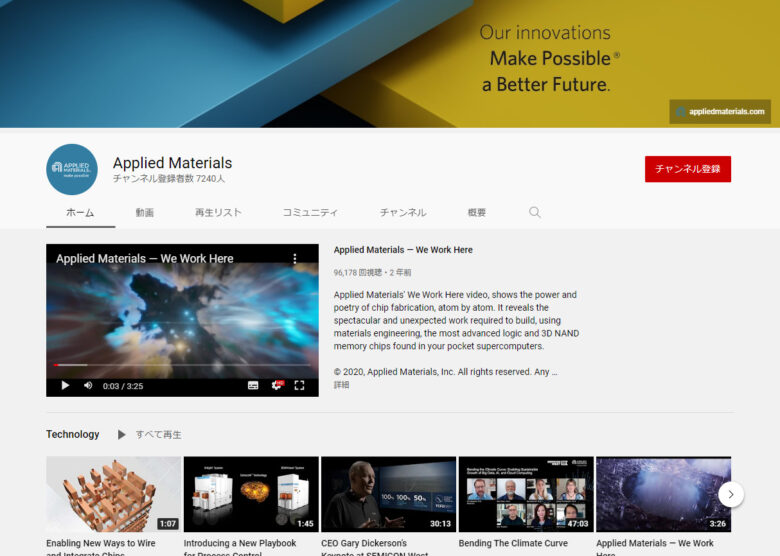Open CEO Gary Dickerson's Keynote thumbnail
Screen dimensions: 780x556
point(389,494)
